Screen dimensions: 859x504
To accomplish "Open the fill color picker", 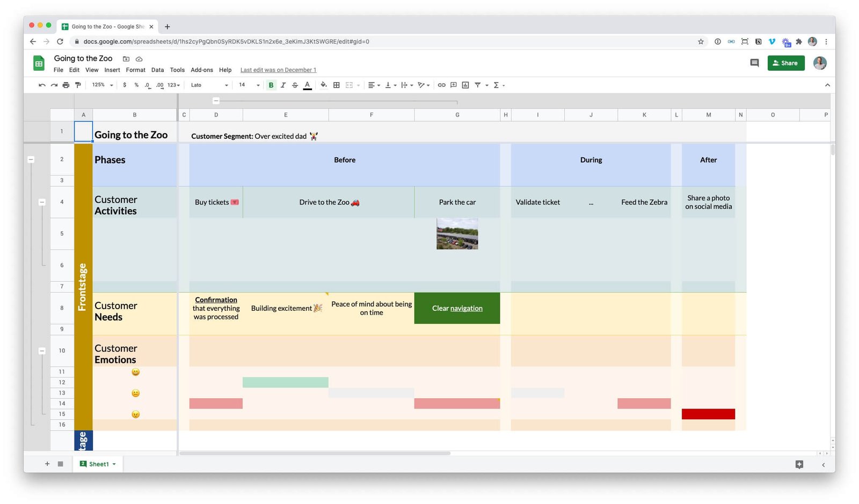I will [x=323, y=85].
